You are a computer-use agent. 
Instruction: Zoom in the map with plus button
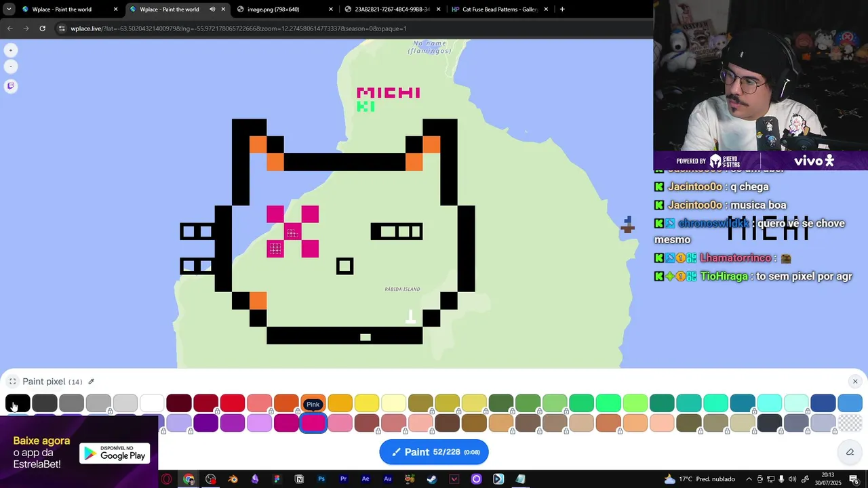pyautogui.click(x=11, y=50)
